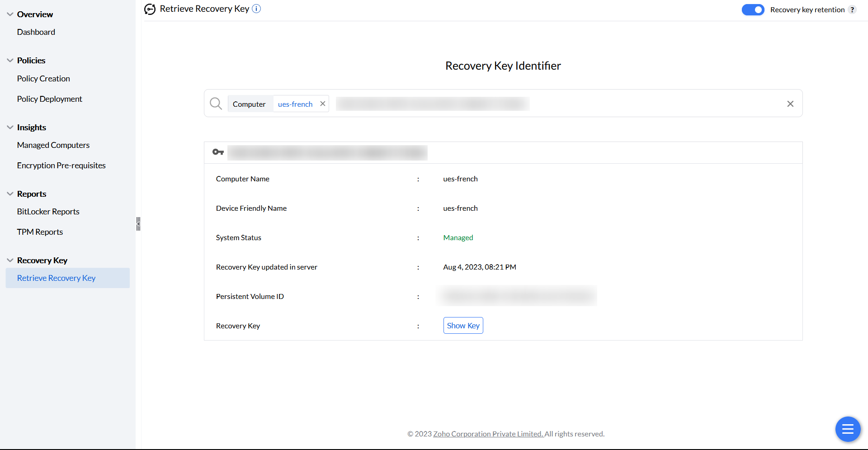Viewport: 868px width, 450px height.
Task: Collapse the Insights section
Action: click(10, 127)
